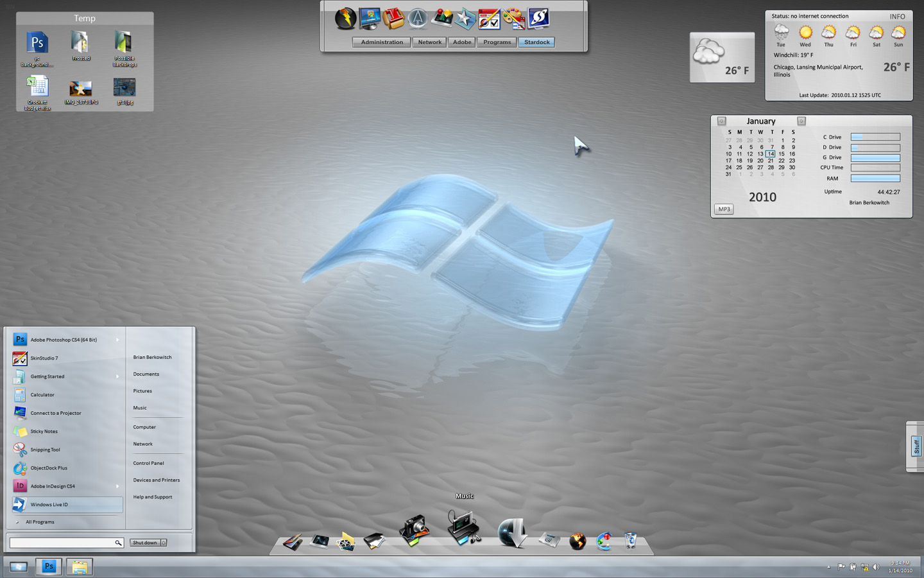Launch the silver star folder icon
This screenshot has height=578, width=924.
[465, 19]
